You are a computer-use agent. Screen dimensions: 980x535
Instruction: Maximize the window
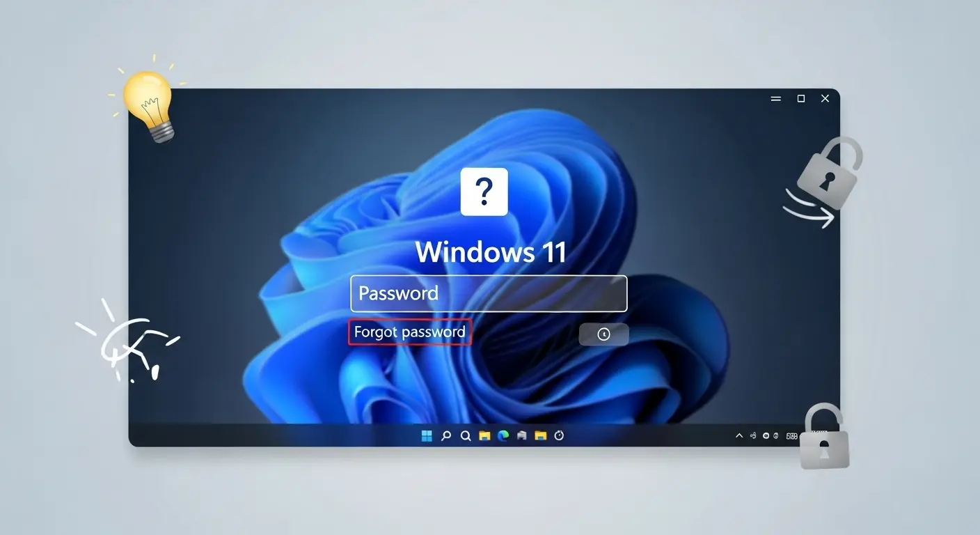tap(801, 99)
